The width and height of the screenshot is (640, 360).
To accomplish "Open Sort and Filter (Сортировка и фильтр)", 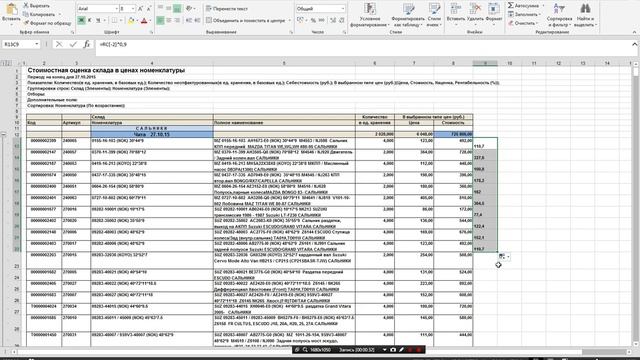I will 559,15.
